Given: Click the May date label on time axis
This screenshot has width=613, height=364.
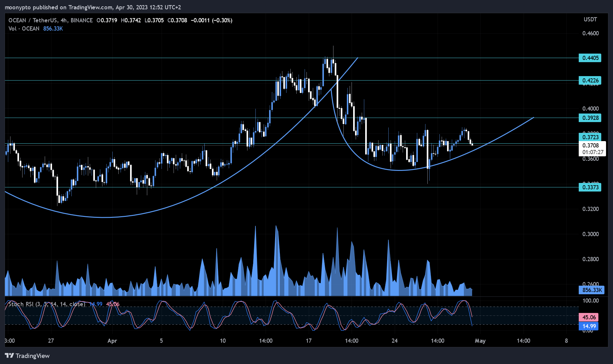Looking at the screenshot, I should [x=480, y=341].
